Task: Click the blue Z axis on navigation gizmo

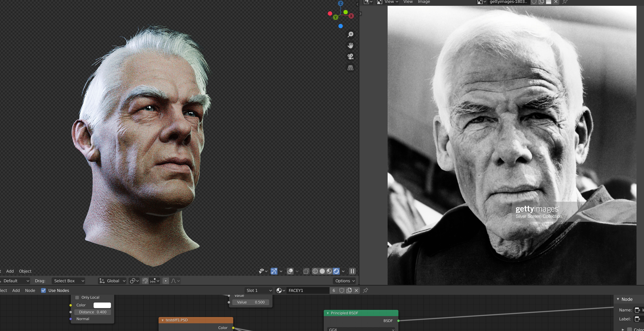Action: click(341, 4)
